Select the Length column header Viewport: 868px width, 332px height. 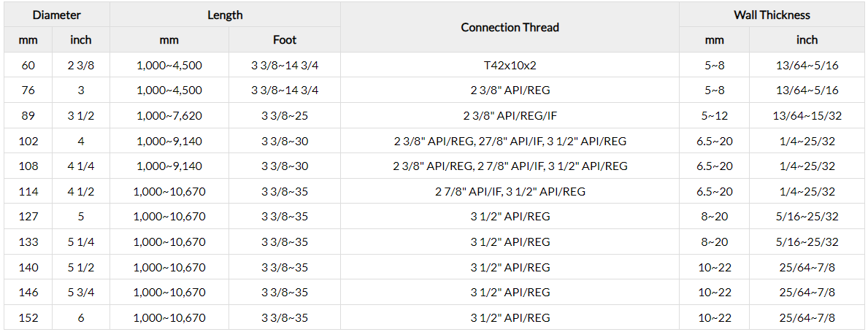(x=225, y=15)
